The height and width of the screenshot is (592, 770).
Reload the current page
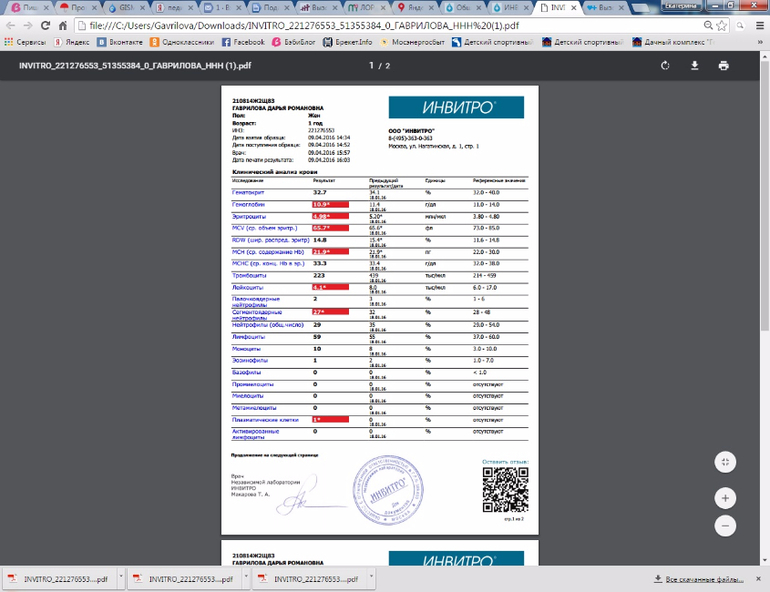46,25
